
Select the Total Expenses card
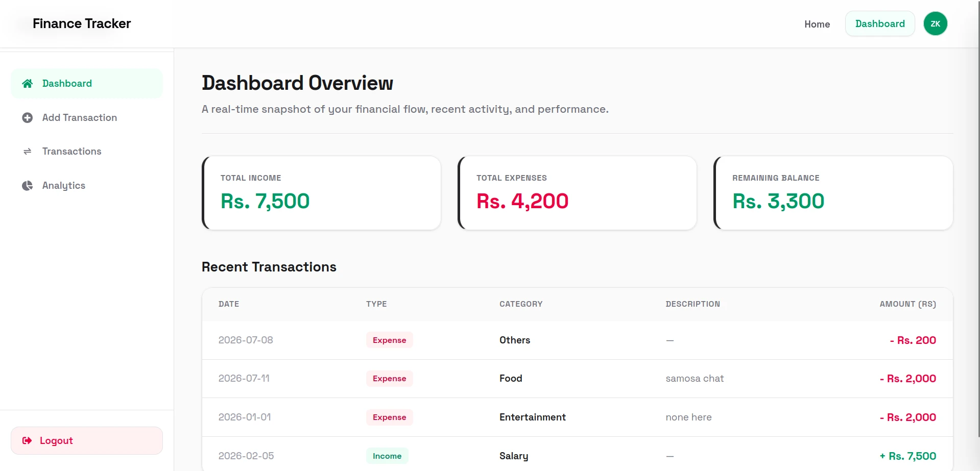(x=578, y=193)
